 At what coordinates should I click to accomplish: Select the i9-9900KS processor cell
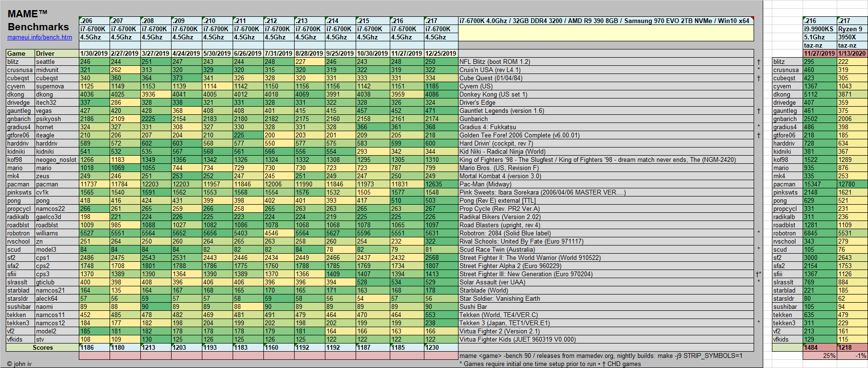819,29
